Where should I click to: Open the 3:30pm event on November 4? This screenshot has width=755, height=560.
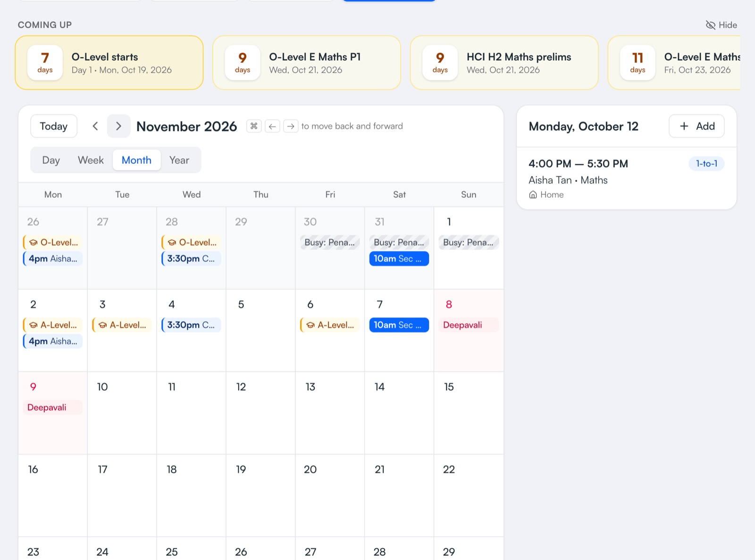point(191,325)
